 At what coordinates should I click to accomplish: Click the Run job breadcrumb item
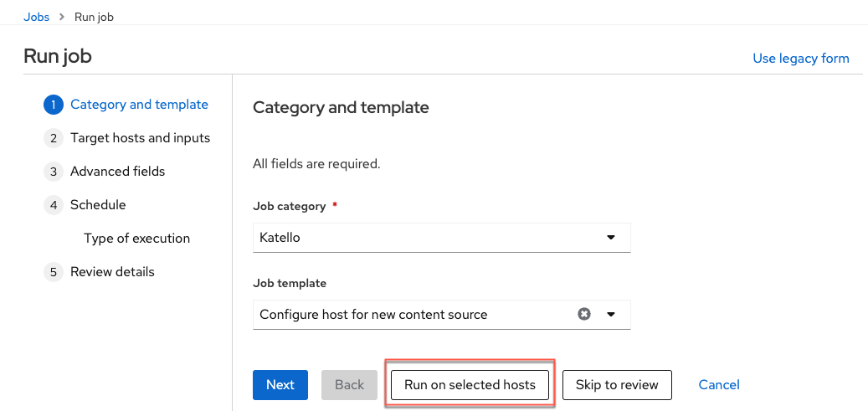tap(94, 17)
